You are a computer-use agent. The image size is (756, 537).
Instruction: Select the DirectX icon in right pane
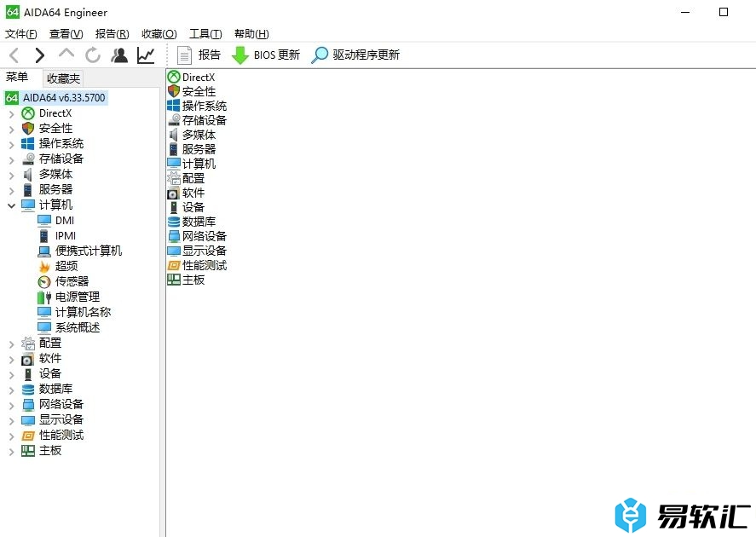point(174,77)
